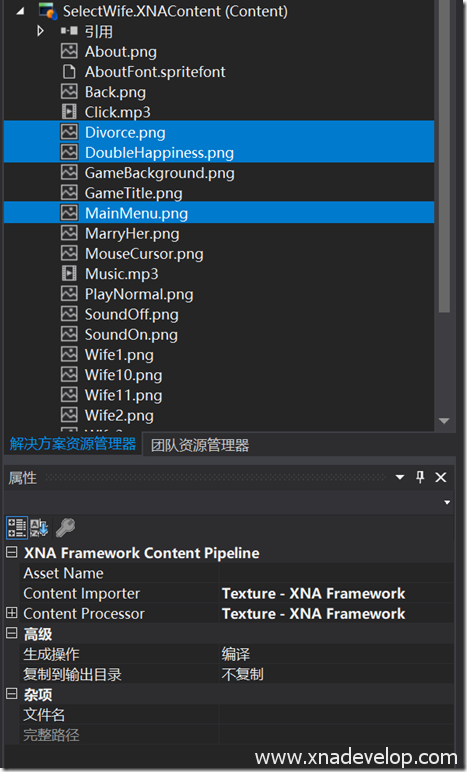Click the SelectWife.XNAContent project icon
The width and height of the screenshot is (467, 772).
(x=48, y=10)
